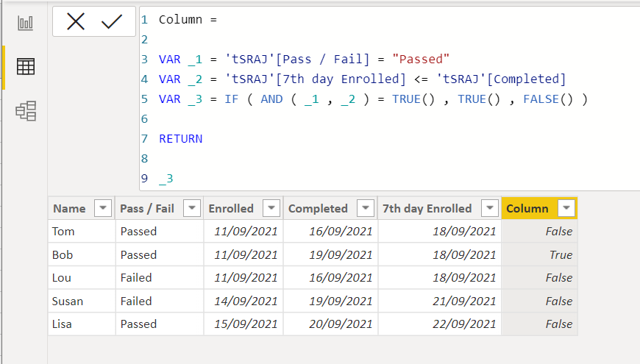This screenshot has height=364, width=640.
Task: Switch to Data view icon
Action: click(25, 66)
